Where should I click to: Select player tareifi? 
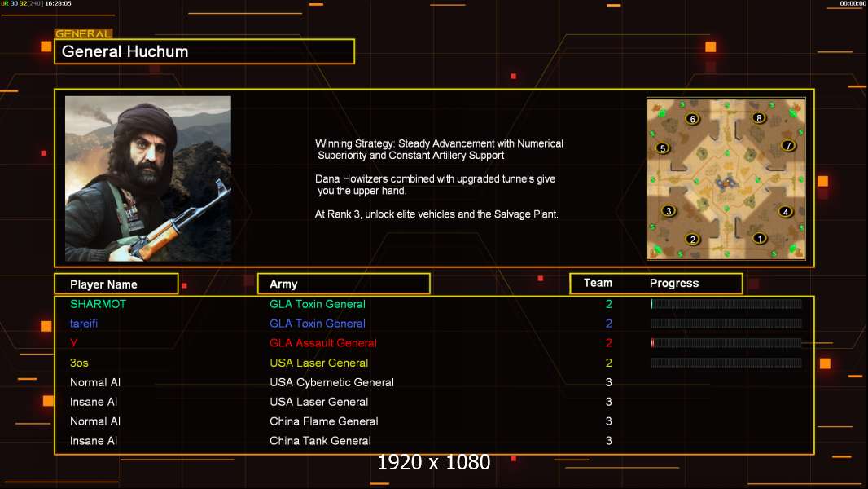click(x=84, y=324)
